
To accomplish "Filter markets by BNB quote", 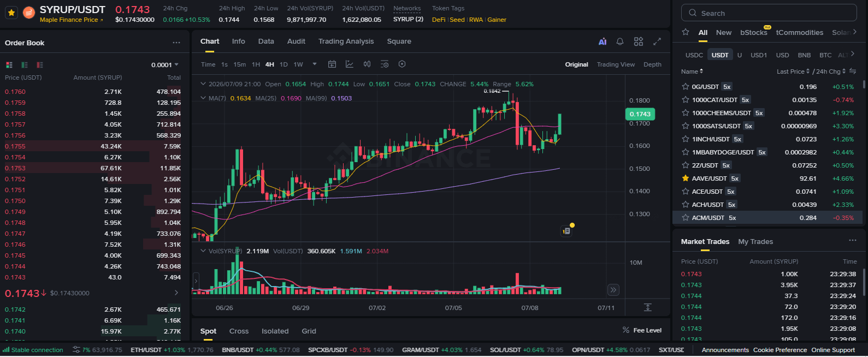I will pos(804,55).
